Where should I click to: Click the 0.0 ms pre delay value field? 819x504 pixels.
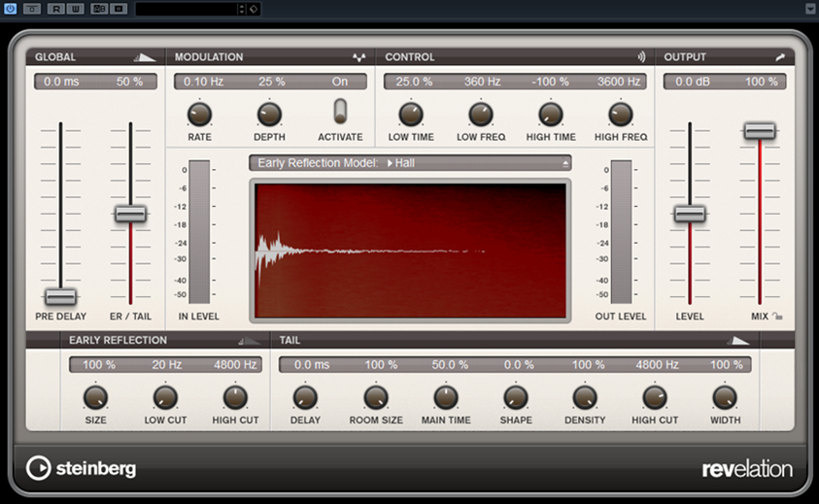61,82
